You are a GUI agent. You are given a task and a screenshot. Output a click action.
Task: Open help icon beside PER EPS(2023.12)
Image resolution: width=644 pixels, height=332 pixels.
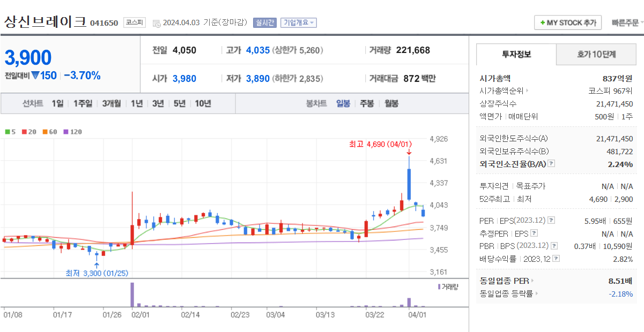point(551,221)
